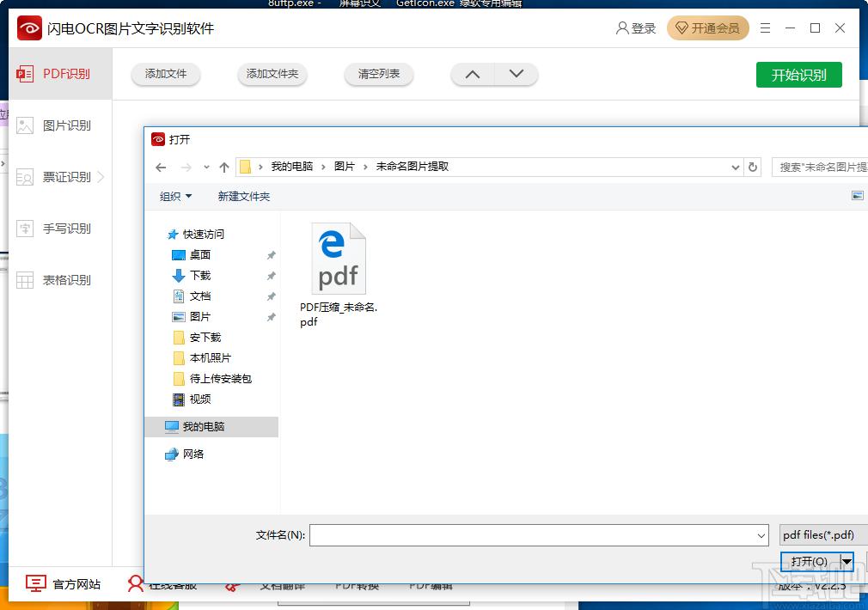This screenshot has height=610, width=868.
Task: Unpin 文档 using its pin icon
Action: point(272,296)
